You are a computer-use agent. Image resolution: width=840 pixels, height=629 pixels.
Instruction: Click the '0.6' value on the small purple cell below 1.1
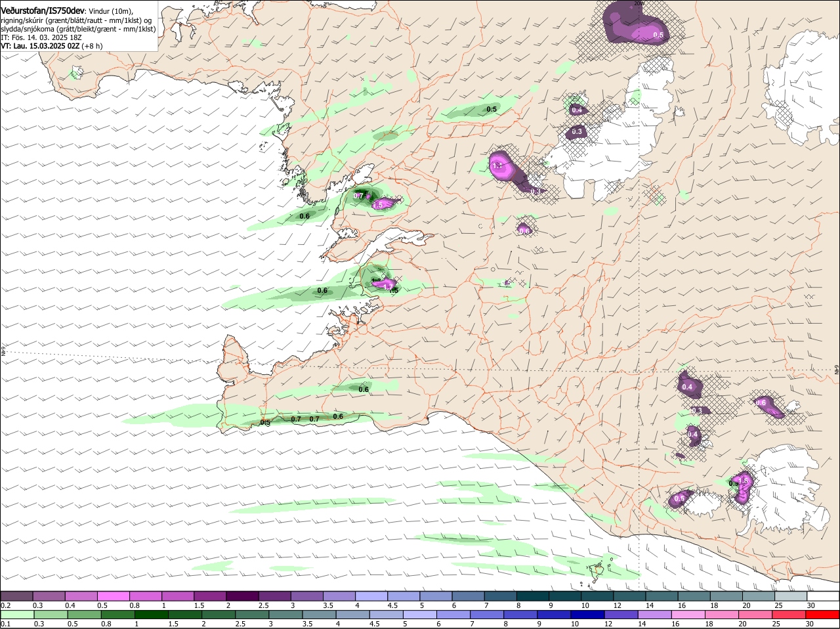[x=524, y=230]
